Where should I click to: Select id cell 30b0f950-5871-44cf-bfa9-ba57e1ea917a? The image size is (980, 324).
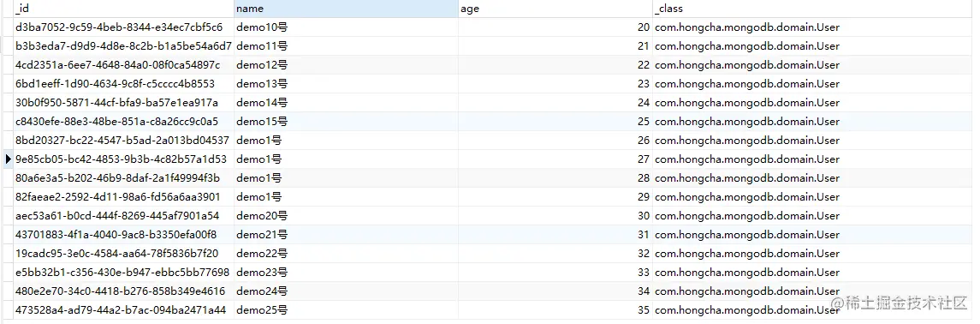[x=123, y=103]
